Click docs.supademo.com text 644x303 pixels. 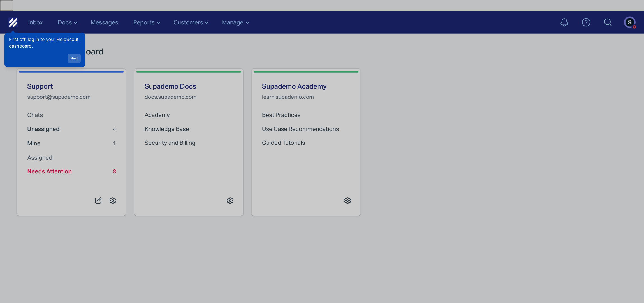tap(170, 97)
